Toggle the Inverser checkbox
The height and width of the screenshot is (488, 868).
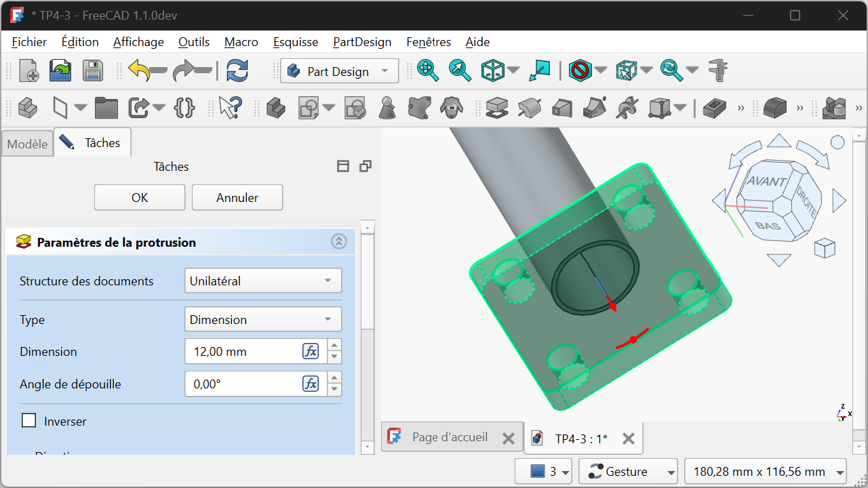(x=28, y=421)
